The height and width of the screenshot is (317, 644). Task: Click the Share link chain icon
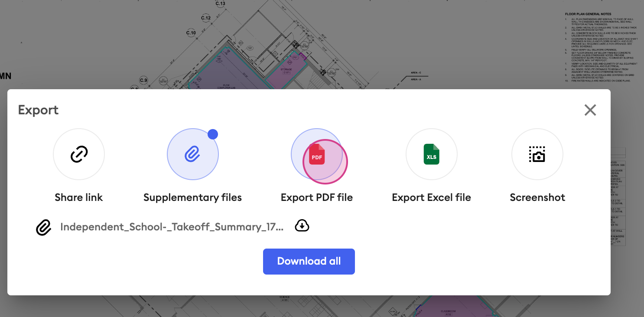pos(79,154)
